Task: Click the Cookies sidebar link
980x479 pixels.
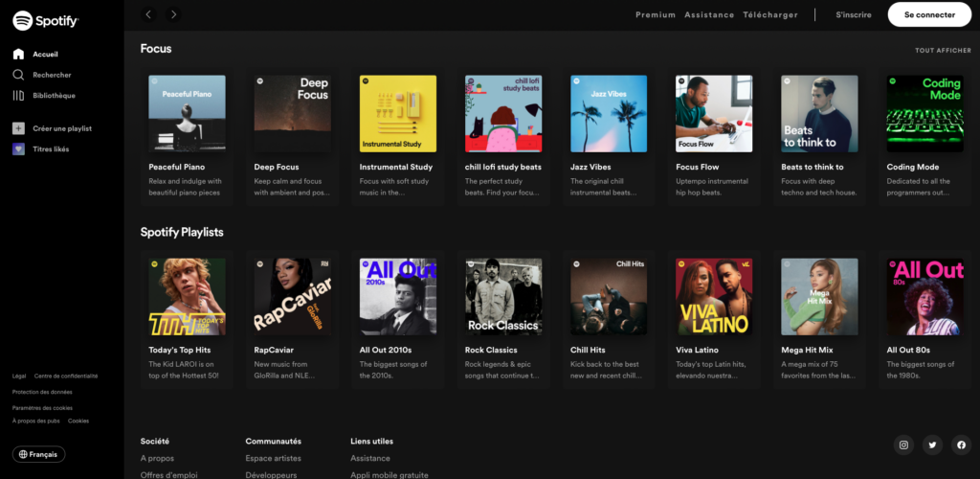Action: (x=78, y=421)
